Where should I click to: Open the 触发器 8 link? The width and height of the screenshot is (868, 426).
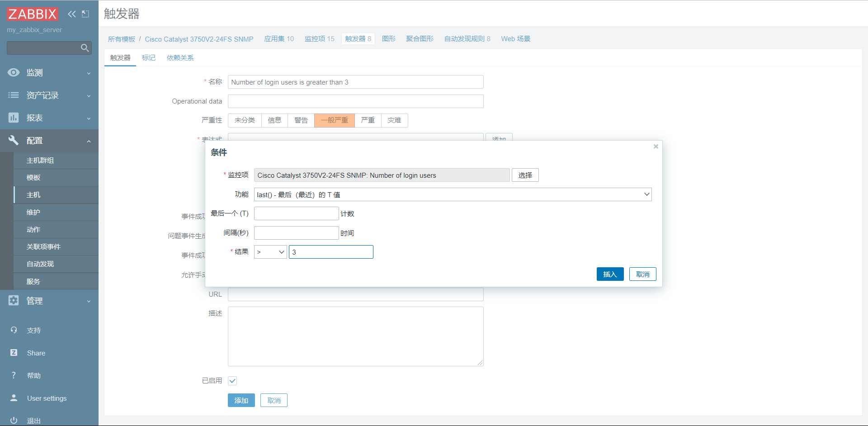(x=358, y=39)
